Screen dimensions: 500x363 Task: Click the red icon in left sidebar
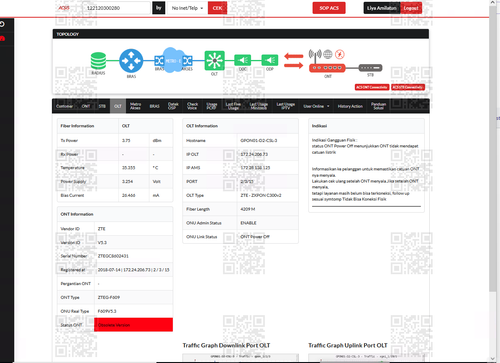pyautogui.click(x=2, y=39)
